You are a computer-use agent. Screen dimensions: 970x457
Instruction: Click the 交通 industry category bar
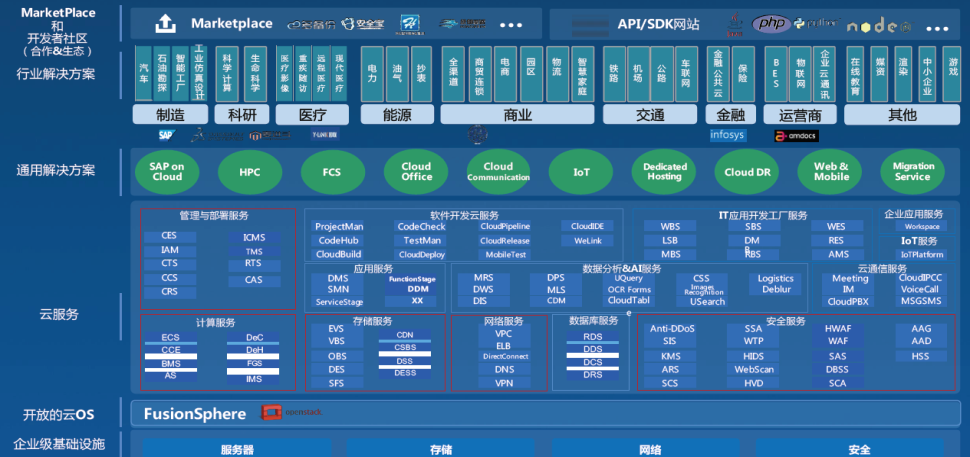pyautogui.click(x=650, y=114)
